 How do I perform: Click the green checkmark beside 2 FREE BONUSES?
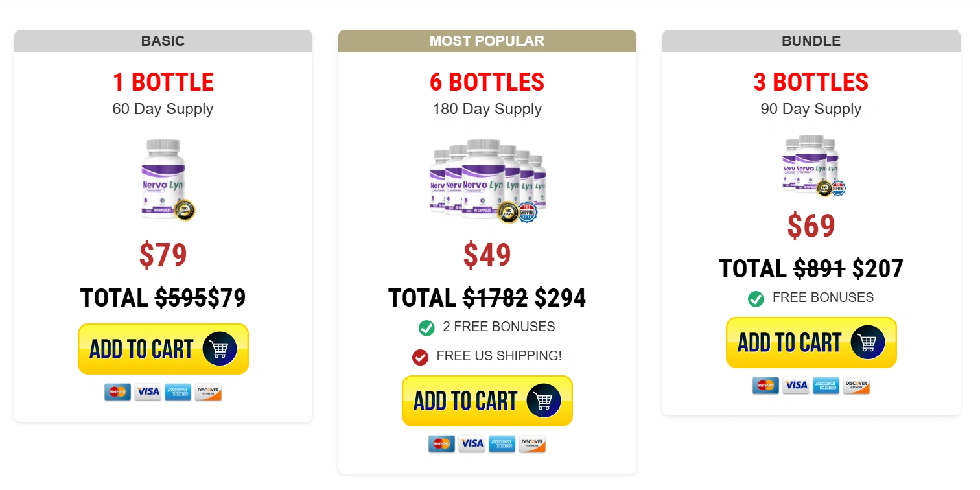pos(426,327)
